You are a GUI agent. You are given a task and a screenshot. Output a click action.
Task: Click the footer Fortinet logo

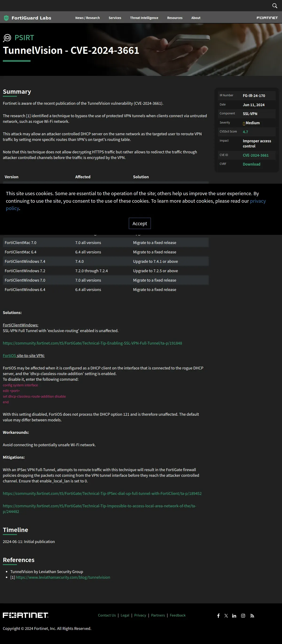coord(26,615)
